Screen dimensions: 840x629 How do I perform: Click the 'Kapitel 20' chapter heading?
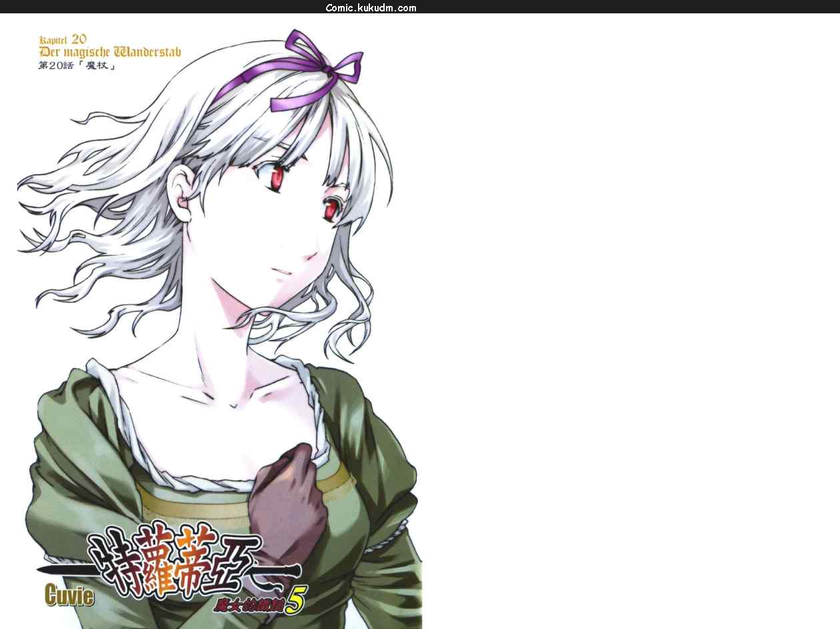(x=63, y=39)
